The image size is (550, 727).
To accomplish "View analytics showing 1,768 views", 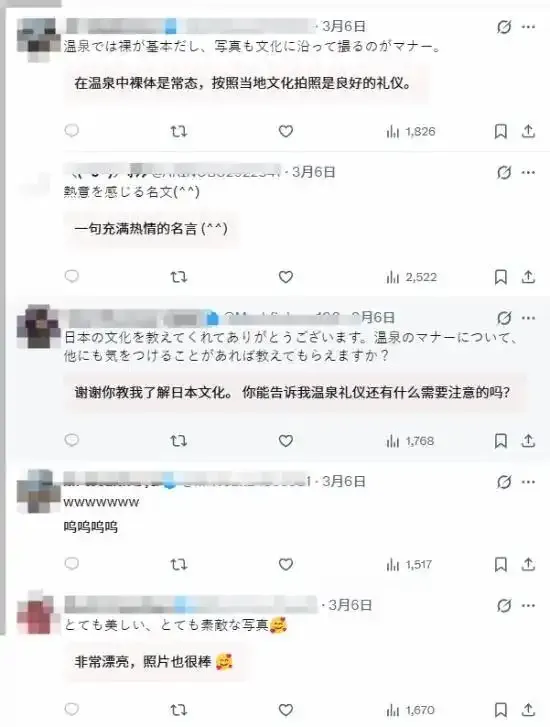I will [x=410, y=441].
